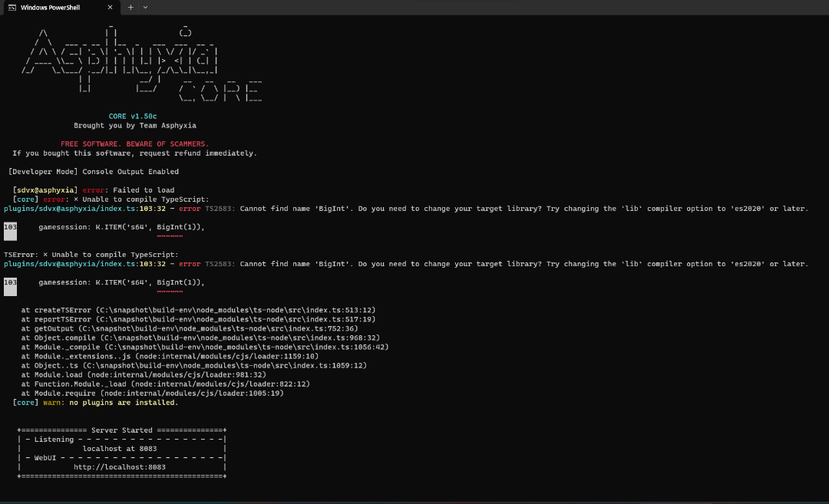Image resolution: width=829 pixels, height=504 pixels.
Task: Click the Module.require stack trace line
Action: click(x=153, y=393)
